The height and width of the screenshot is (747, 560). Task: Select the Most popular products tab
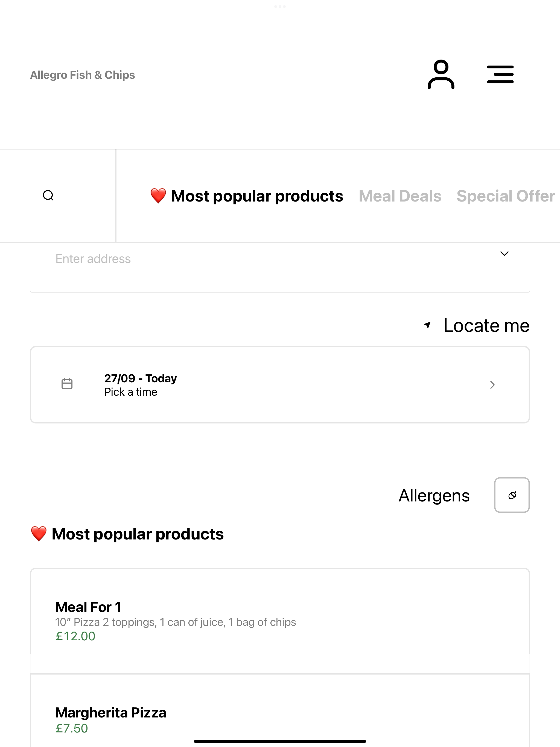(x=247, y=196)
